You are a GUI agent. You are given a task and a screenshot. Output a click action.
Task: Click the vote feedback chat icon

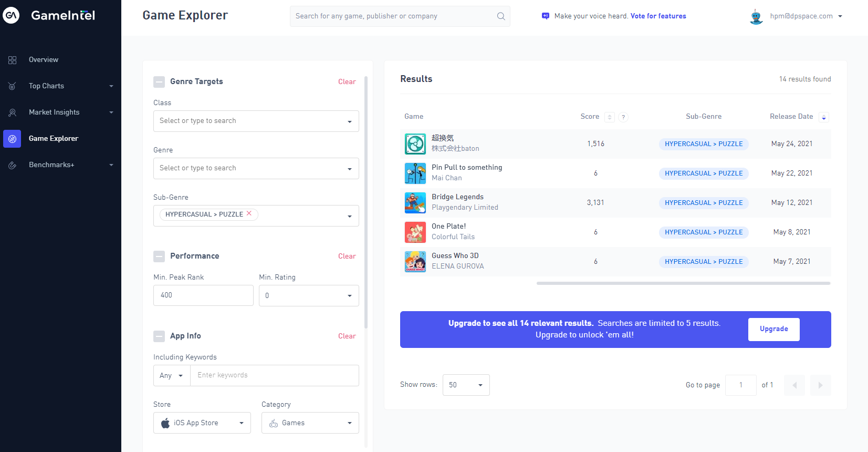pyautogui.click(x=546, y=16)
